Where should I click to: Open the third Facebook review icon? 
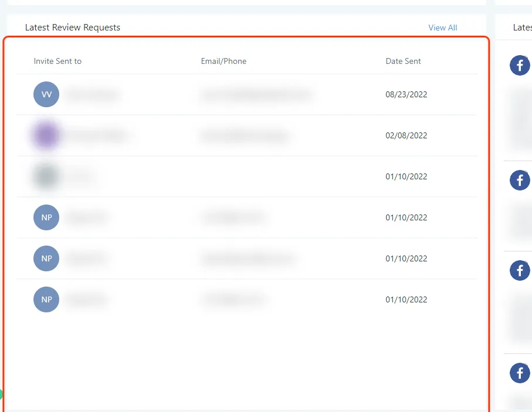tap(520, 270)
